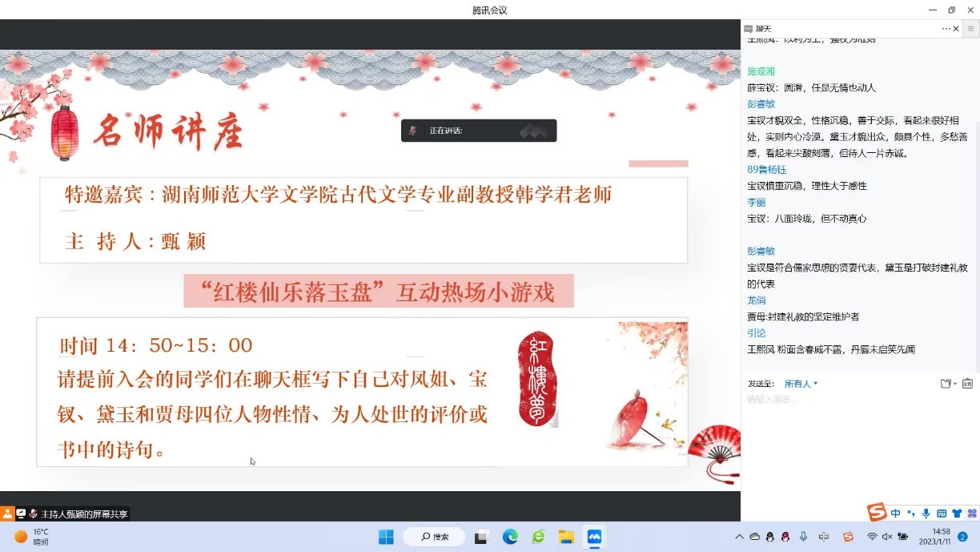980x552 pixels.
Task: Close the chat panel with the X
Action: tap(956, 29)
